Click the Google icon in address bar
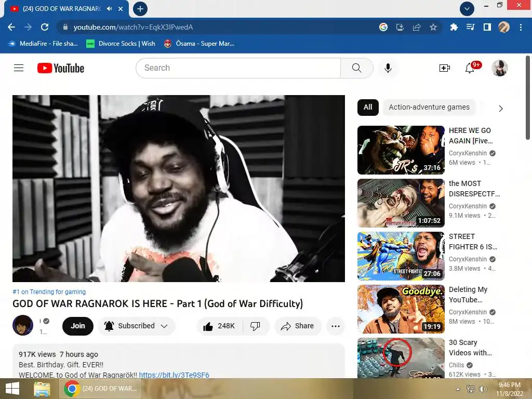Image resolution: width=532 pixels, height=399 pixels. [383, 27]
